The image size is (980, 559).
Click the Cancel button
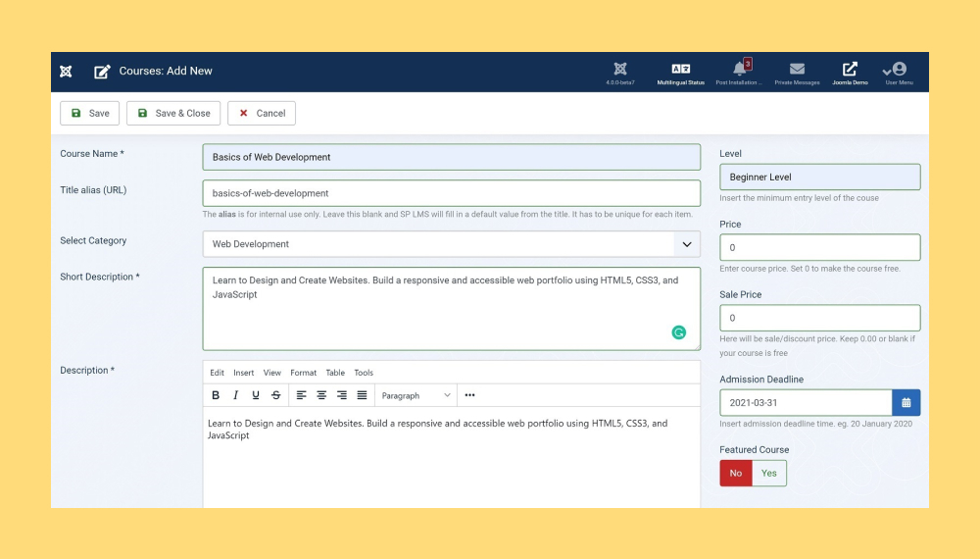pyautogui.click(x=262, y=114)
